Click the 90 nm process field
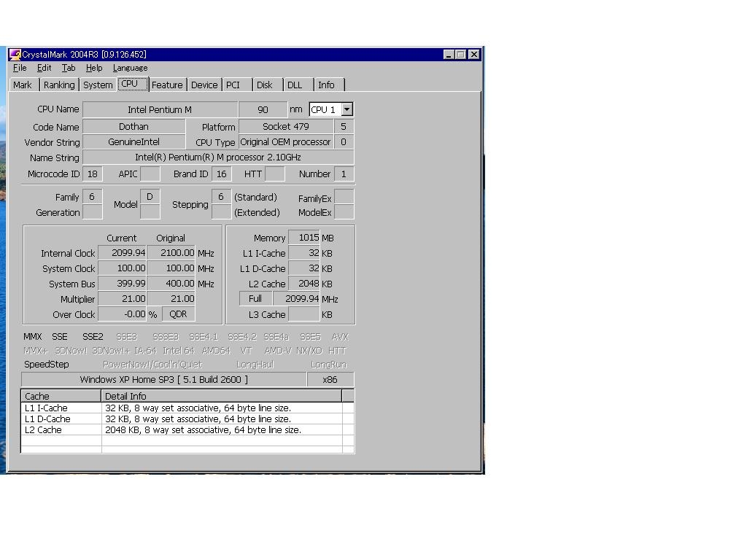747x560 pixels. pos(263,109)
